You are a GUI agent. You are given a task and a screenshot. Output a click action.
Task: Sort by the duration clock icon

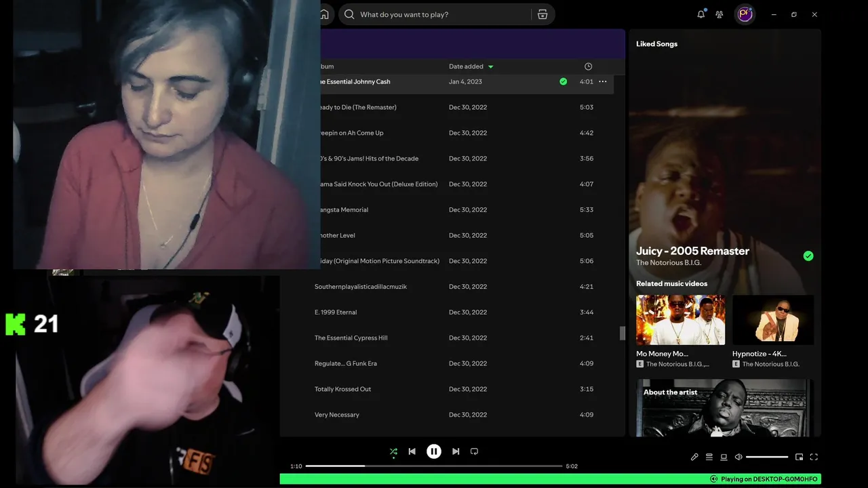(588, 66)
